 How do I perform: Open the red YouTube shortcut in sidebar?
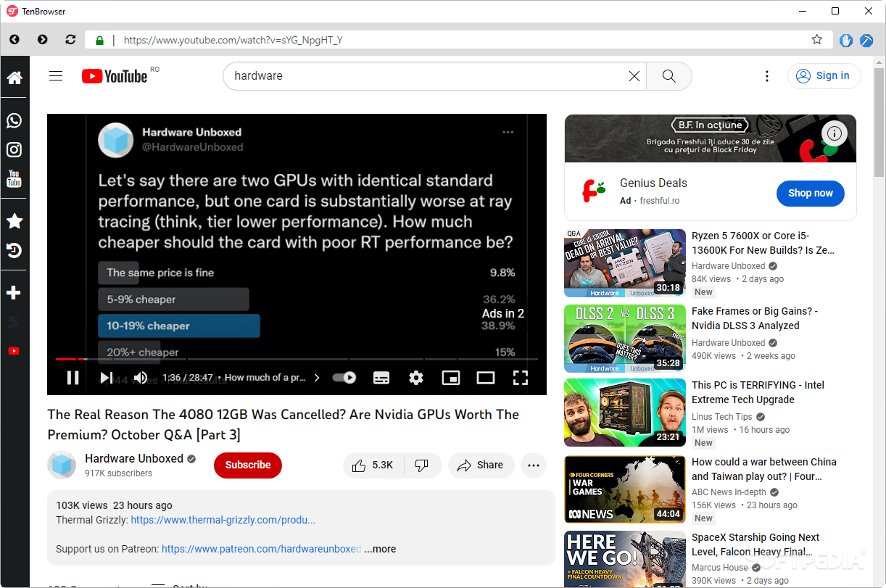pyautogui.click(x=14, y=351)
